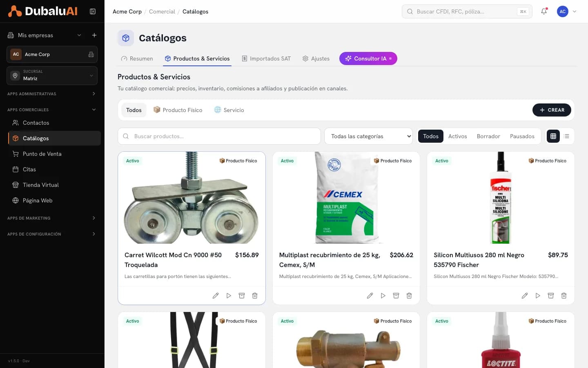Select Productos & Servicios tab
The height and width of the screenshot is (368, 588).
tap(197, 58)
